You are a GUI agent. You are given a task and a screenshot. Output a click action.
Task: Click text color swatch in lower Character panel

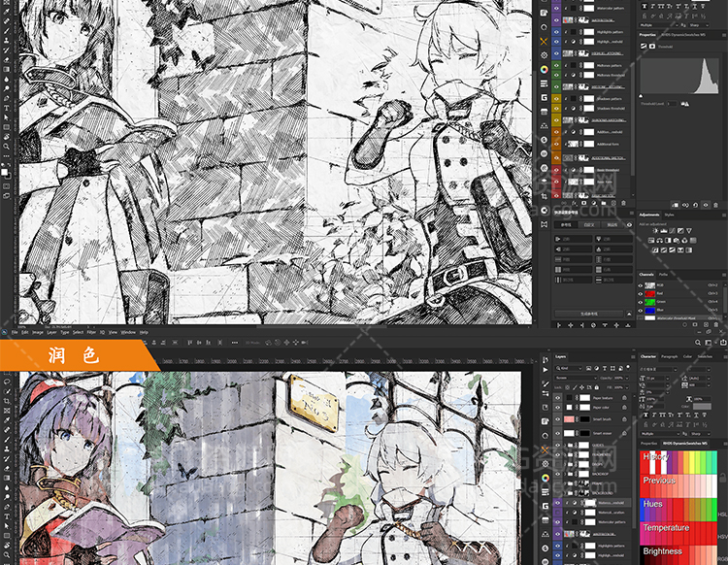click(702, 406)
